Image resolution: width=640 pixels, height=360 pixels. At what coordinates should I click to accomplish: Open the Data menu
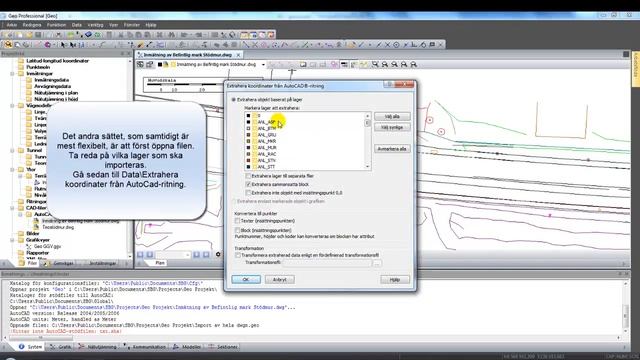click(77, 25)
